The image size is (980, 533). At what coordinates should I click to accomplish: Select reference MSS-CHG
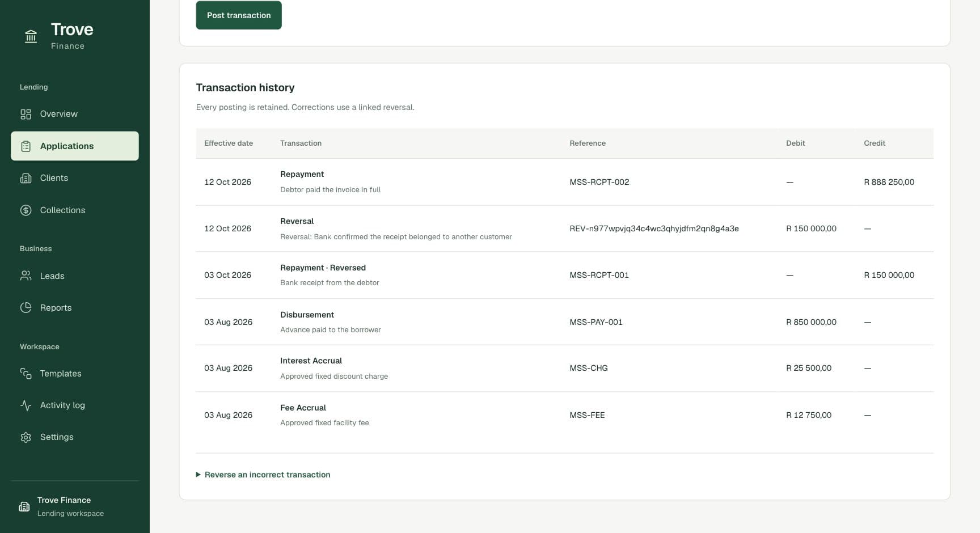tap(589, 368)
